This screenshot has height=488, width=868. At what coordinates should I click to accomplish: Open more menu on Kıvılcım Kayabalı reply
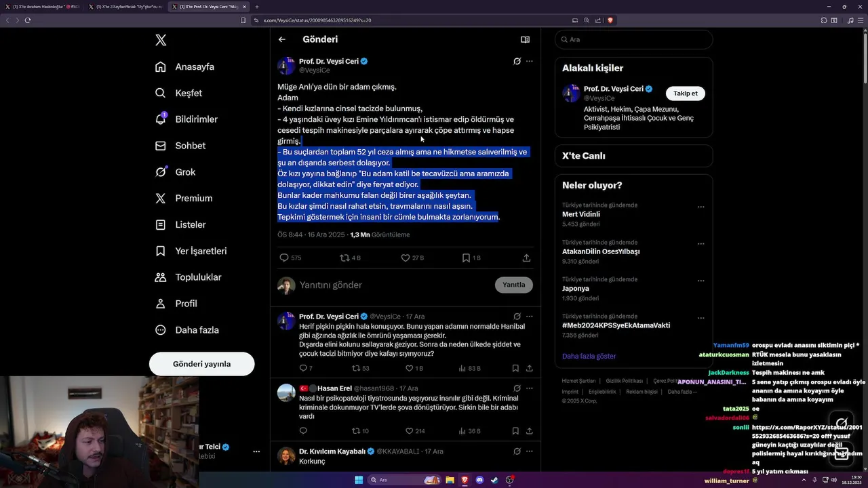[530, 451]
